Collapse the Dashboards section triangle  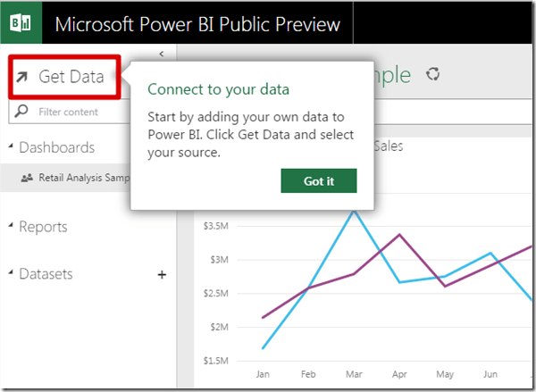[x=11, y=146]
